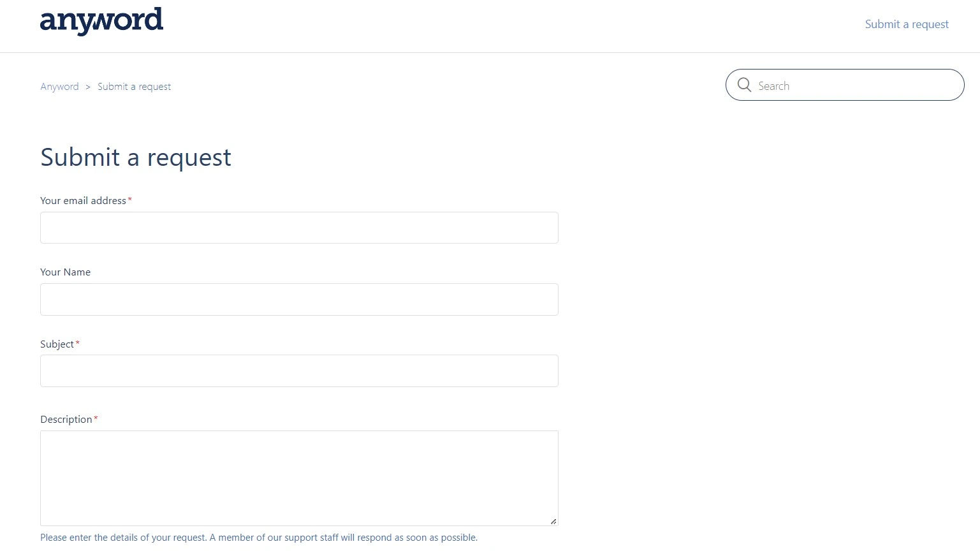Image resolution: width=980 pixels, height=558 pixels.
Task: Click inside the Subject input field
Action: click(x=299, y=371)
